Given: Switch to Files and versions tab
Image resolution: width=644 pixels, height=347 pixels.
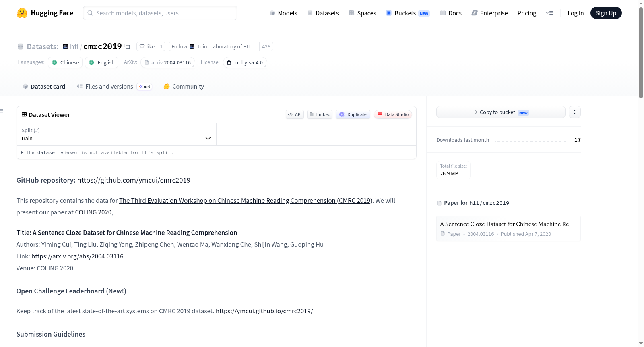Looking at the screenshot, I should coord(114,86).
